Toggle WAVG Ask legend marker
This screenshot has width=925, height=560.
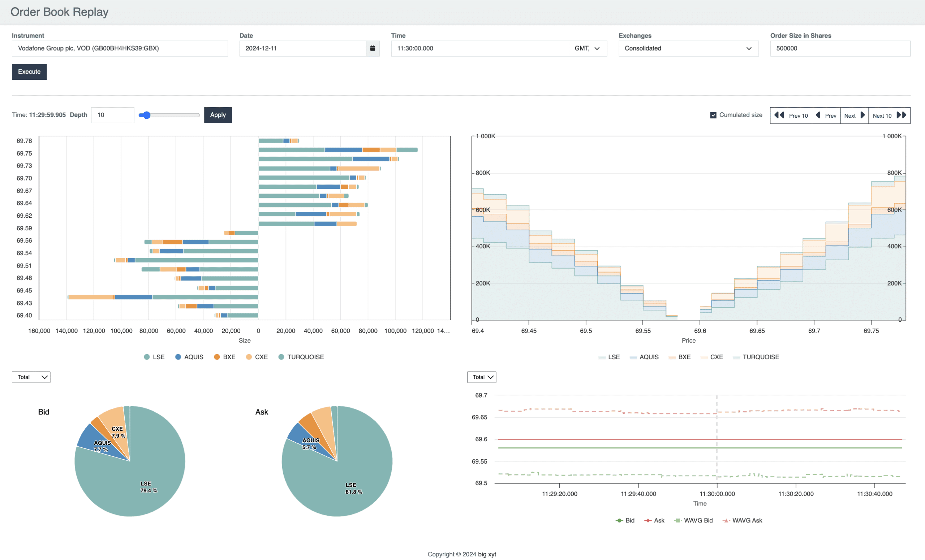point(726,521)
